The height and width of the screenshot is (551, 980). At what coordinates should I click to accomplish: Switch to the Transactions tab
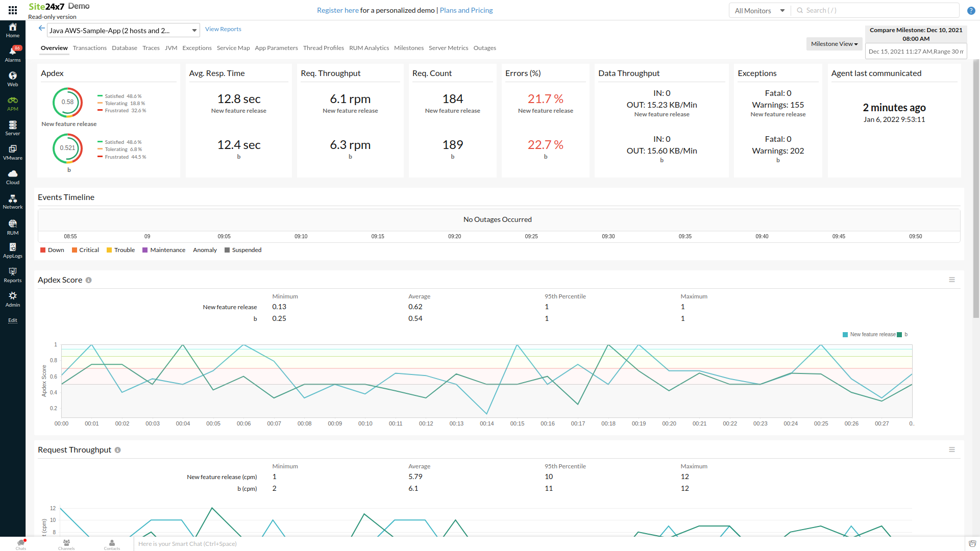(x=90, y=47)
